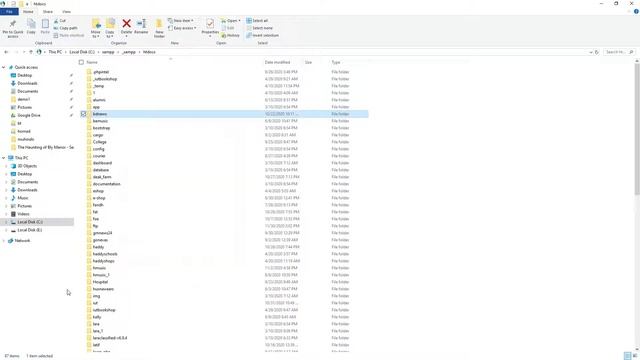
Task: Select the _temp folder
Action: pyautogui.click(x=98, y=86)
